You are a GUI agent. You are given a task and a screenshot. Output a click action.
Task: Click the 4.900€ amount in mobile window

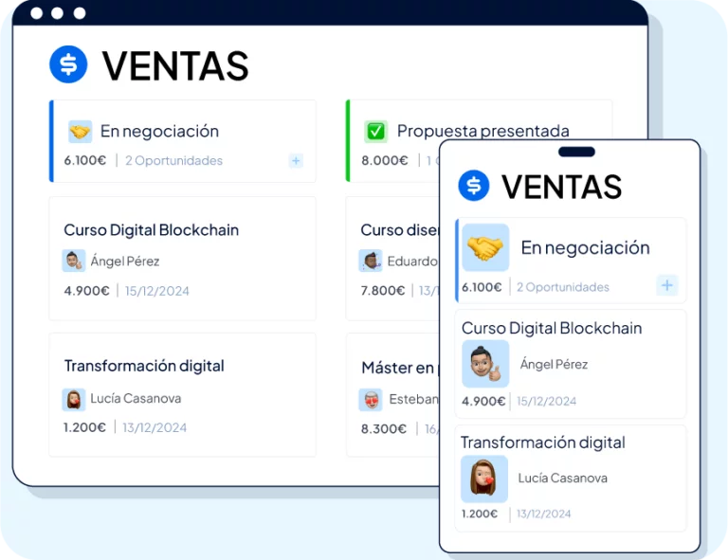(x=482, y=401)
